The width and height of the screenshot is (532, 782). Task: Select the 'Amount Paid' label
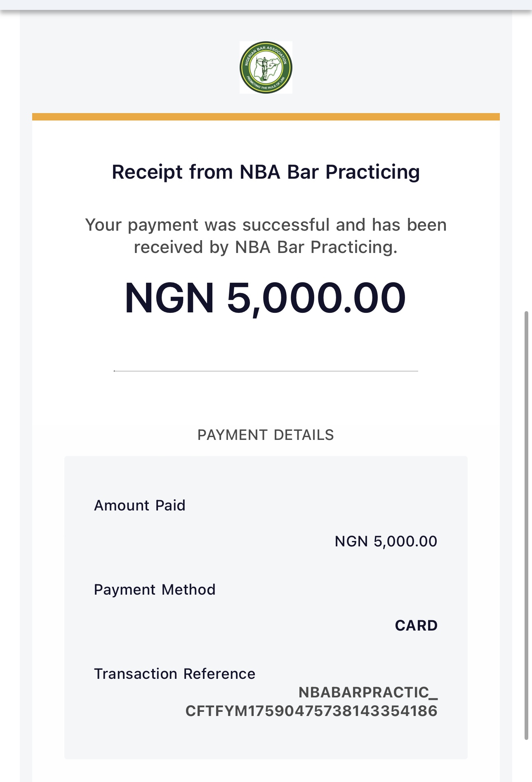tap(140, 506)
